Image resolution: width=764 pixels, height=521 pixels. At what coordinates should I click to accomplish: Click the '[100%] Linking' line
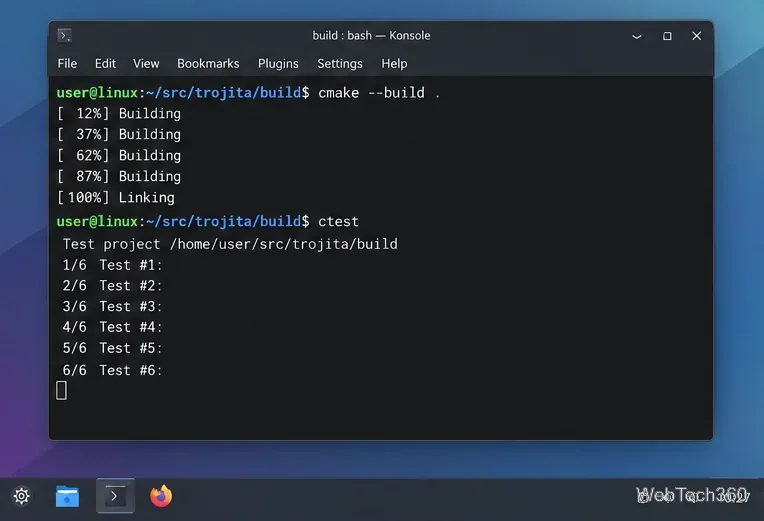pyautogui.click(x=115, y=197)
